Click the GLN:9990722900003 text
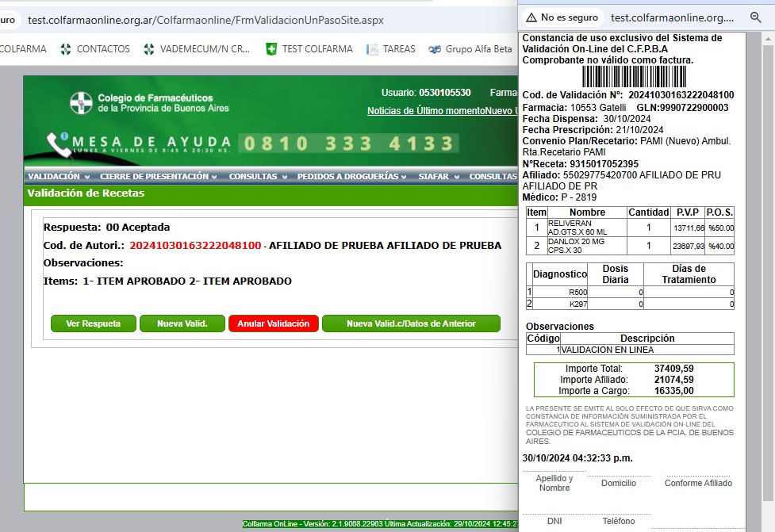Screen dimensions: 775x532 pyautogui.click(x=682, y=108)
